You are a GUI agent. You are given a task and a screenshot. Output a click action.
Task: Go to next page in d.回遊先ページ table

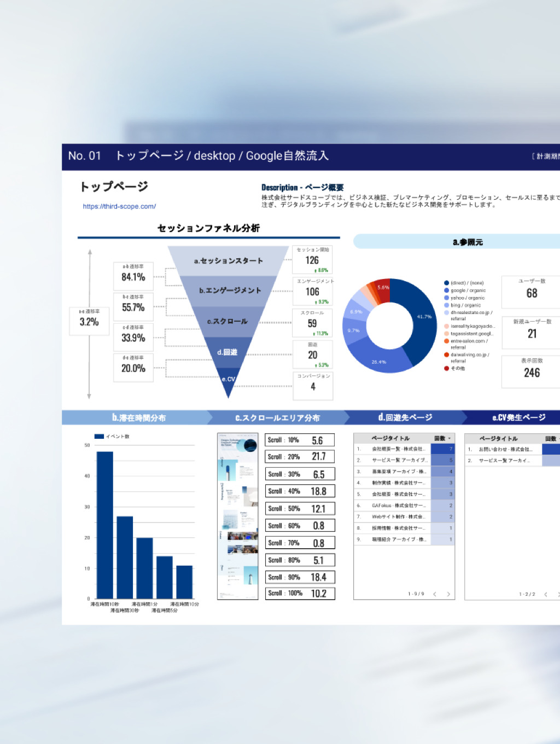tap(448, 594)
